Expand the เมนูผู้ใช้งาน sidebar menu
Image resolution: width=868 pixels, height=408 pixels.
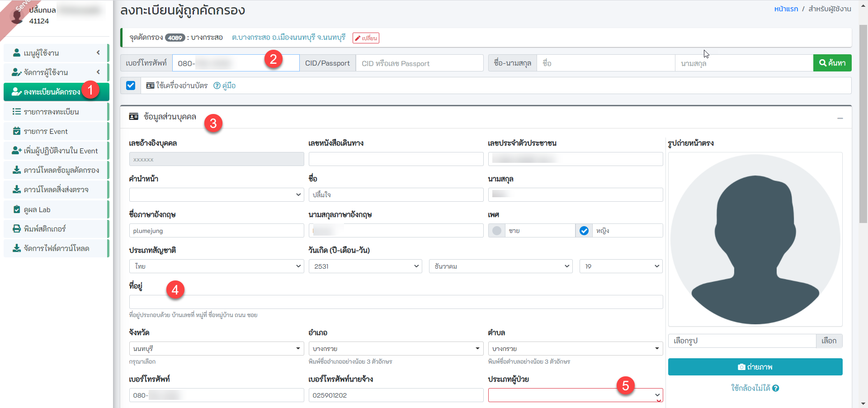(56, 53)
